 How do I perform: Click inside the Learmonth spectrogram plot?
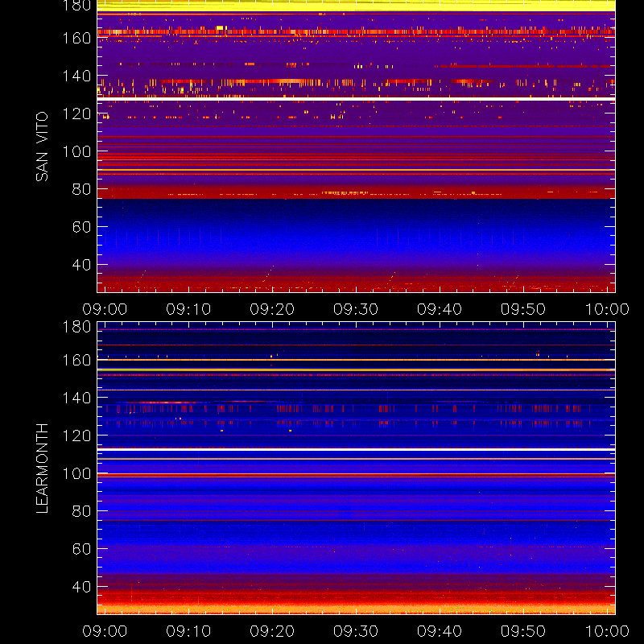point(356,469)
